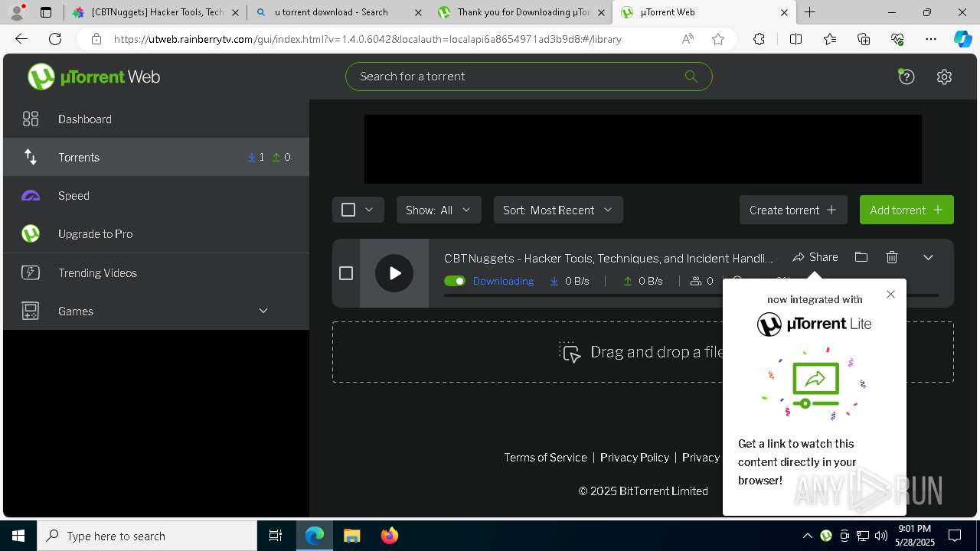Open µTorrent settings gear
Image resolution: width=980 pixels, height=551 pixels.
click(x=944, y=77)
